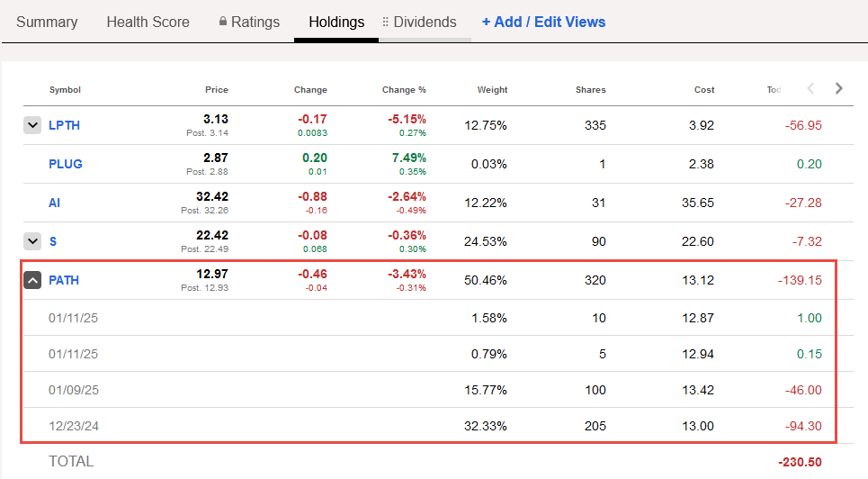The image size is (868, 479).
Task: Click the 32.42 price of AI
Action: [x=212, y=197]
